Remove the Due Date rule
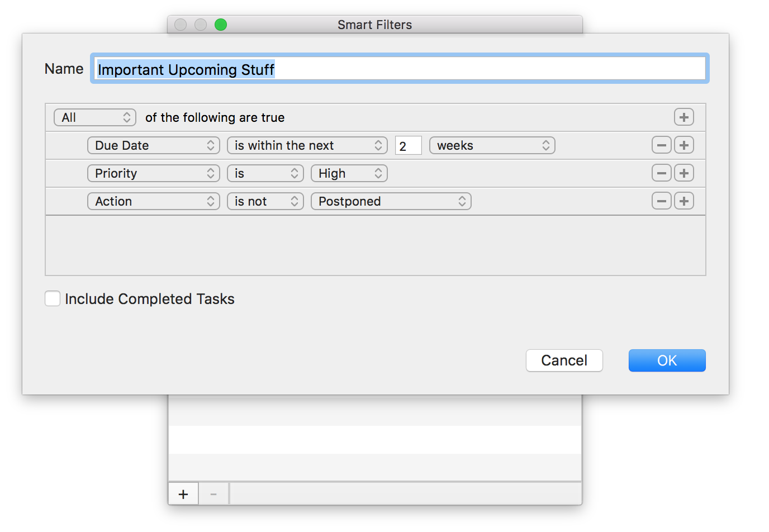This screenshot has width=769, height=532. (x=661, y=145)
